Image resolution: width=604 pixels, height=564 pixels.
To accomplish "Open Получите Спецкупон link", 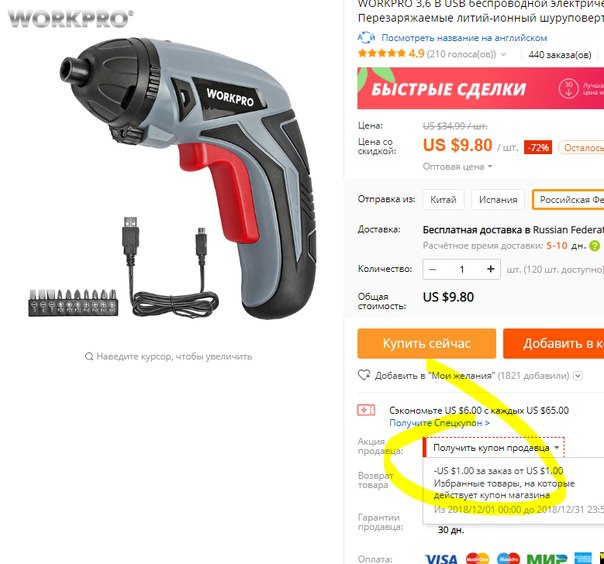I will click(x=440, y=423).
